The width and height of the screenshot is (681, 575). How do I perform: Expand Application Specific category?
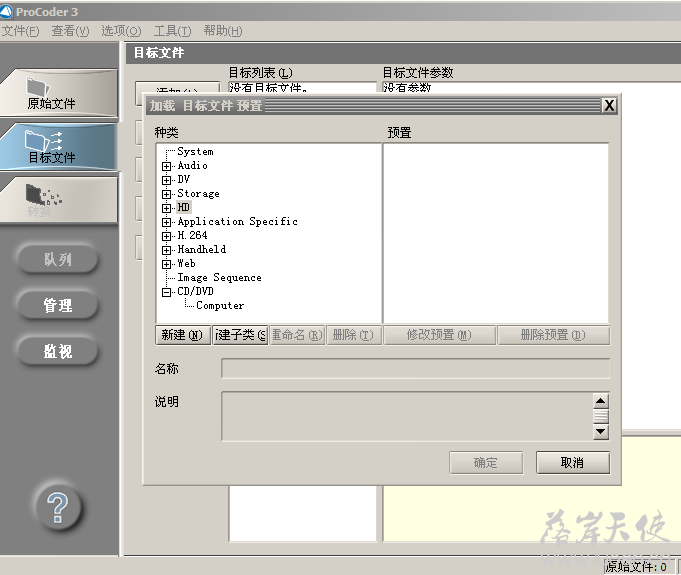pyautogui.click(x=166, y=222)
